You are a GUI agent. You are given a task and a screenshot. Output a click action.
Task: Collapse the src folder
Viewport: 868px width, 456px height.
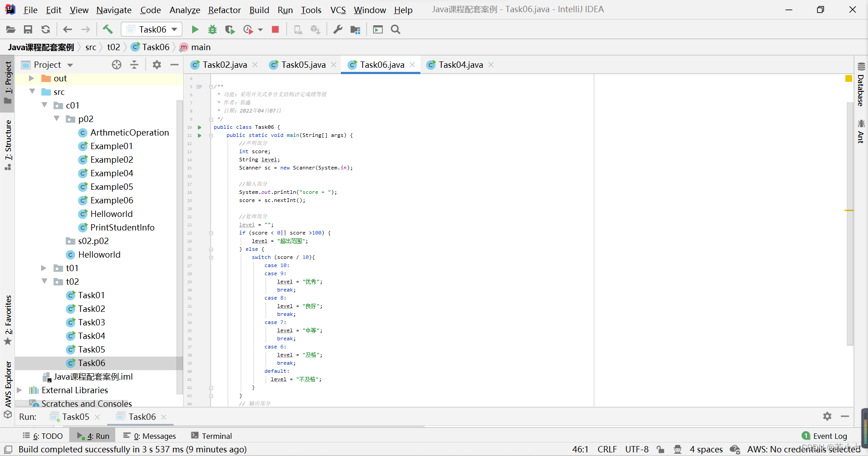pos(32,91)
